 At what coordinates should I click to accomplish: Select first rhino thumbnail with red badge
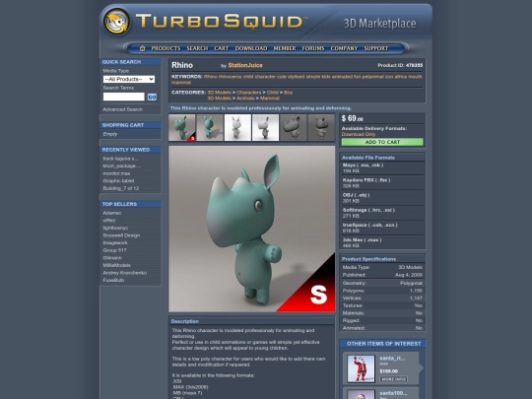click(182, 127)
